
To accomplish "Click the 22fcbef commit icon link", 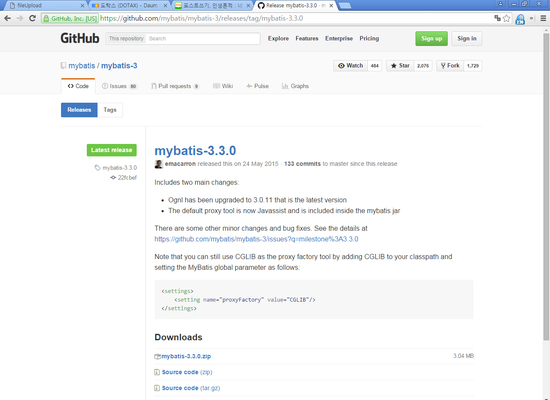I will click(x=113, y=178).
